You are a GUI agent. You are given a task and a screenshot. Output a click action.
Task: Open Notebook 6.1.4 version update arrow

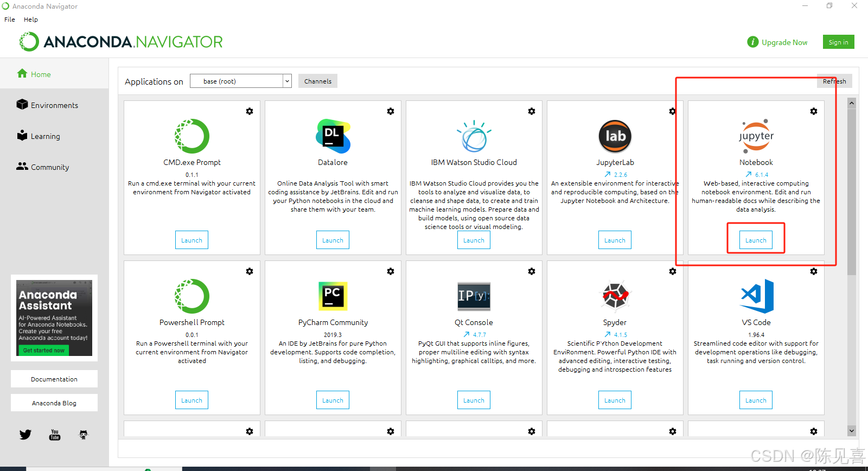749,175
